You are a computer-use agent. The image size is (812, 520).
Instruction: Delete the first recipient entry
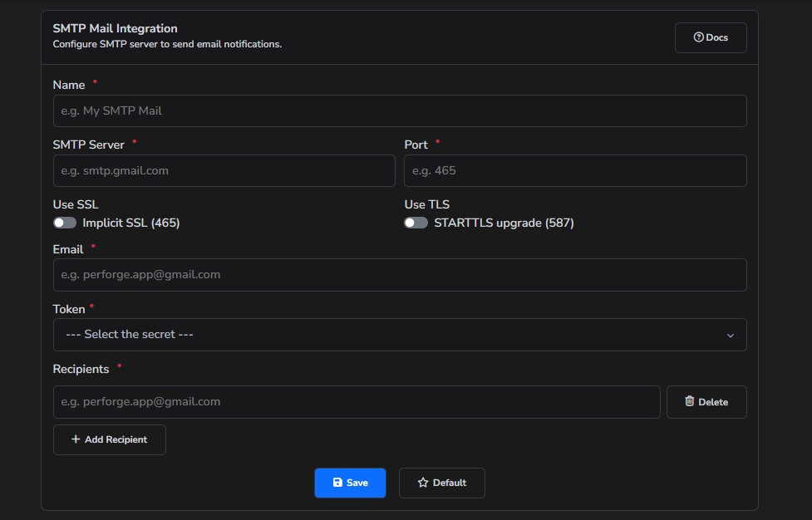(x=706, y=401)
